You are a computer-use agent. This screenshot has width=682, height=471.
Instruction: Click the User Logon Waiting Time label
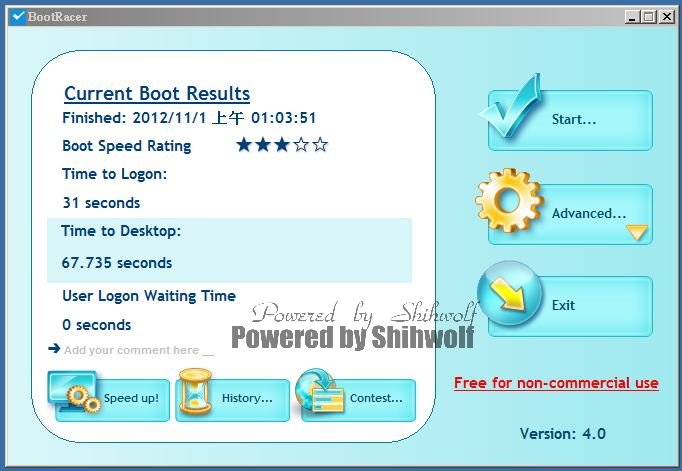coord(149,296)
